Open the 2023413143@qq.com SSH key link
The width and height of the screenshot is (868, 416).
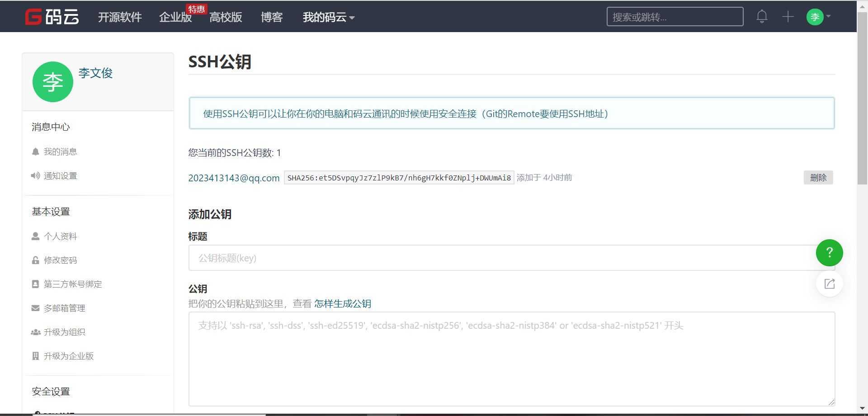tap(234, 178)
